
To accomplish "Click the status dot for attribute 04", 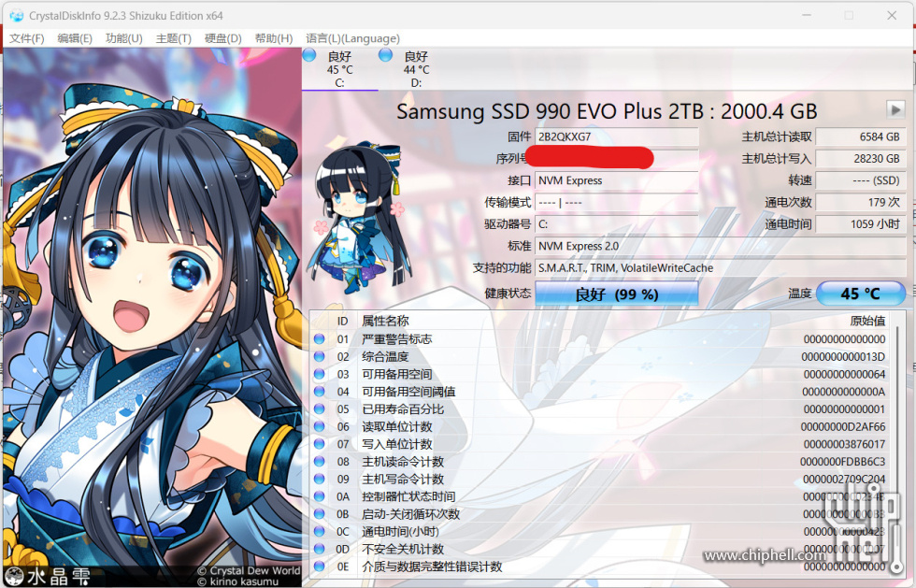I will [319, 392].
